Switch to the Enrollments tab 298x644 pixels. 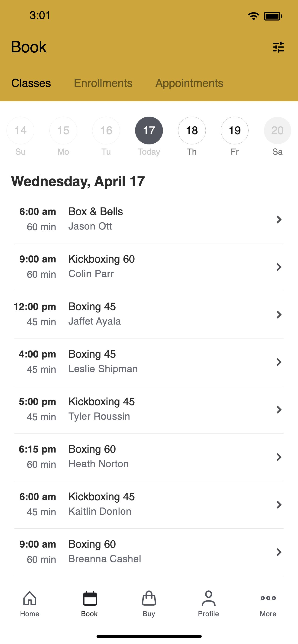tap(103, 83)
